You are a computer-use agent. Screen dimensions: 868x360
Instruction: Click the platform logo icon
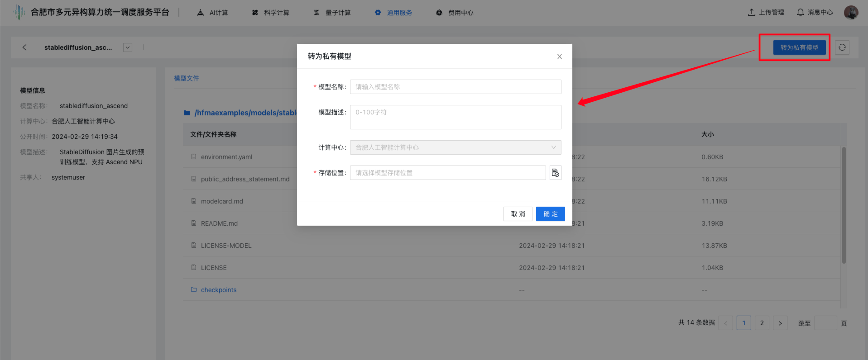(19, 12)
